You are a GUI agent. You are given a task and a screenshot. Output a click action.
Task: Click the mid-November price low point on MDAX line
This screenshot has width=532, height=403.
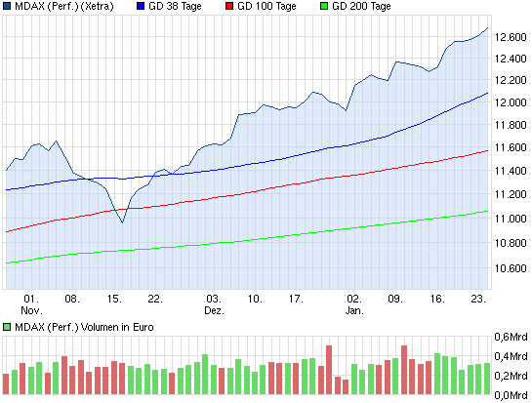click(x=122, y=222)
